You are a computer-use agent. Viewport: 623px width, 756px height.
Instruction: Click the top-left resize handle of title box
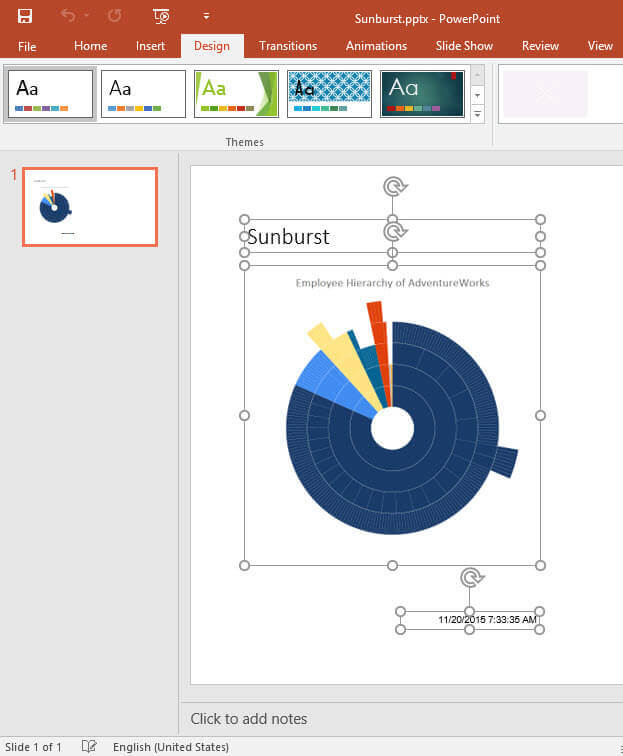(x=244, y=220)
